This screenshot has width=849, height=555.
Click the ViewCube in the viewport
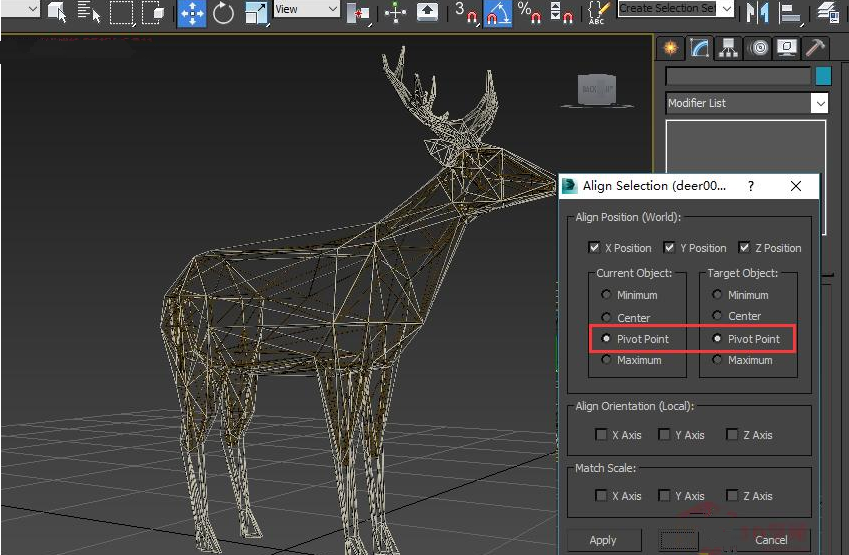click(597, 90)
